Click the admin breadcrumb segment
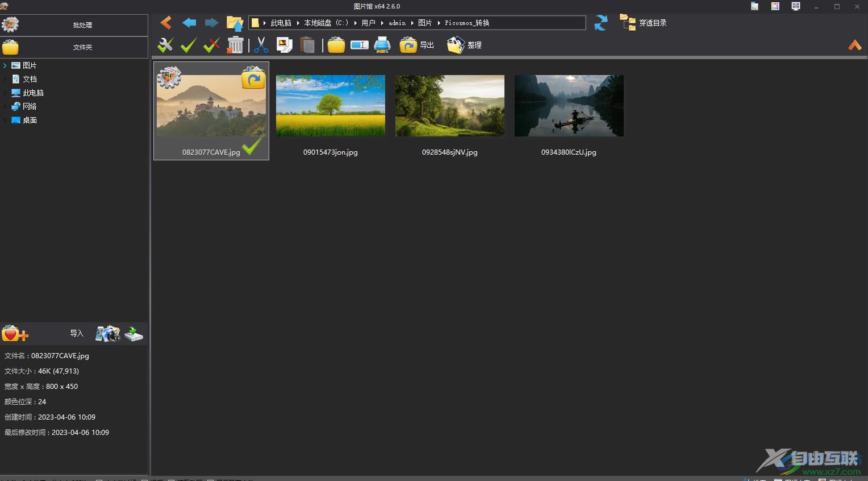Viewport: 868px width, 481px height. coord(397,23)
